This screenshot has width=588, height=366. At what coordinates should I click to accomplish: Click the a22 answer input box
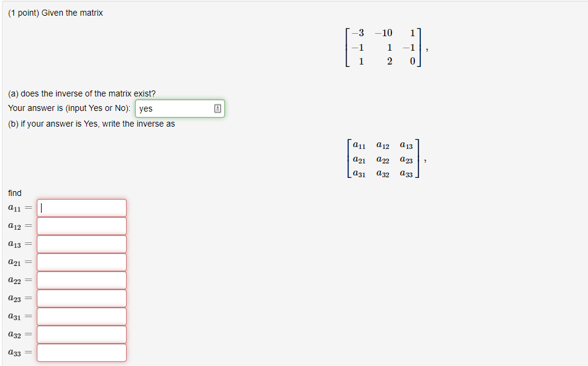(x=81, y=280)
